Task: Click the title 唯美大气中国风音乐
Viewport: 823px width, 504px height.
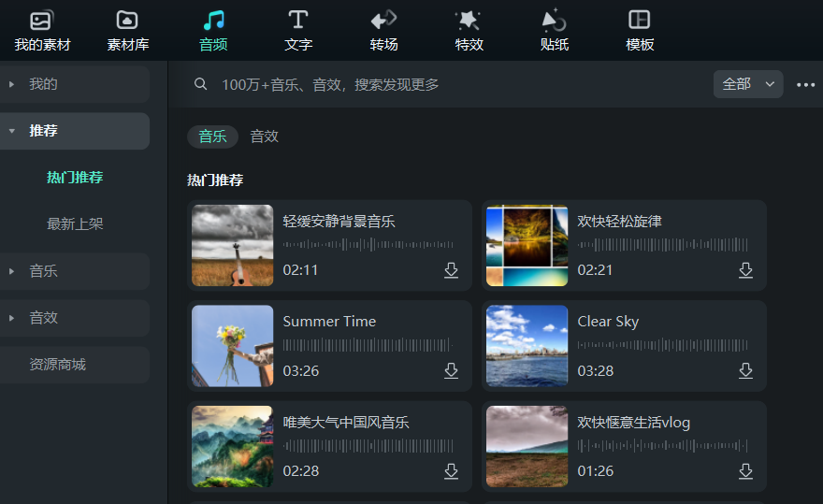Action: coord(346,422)
